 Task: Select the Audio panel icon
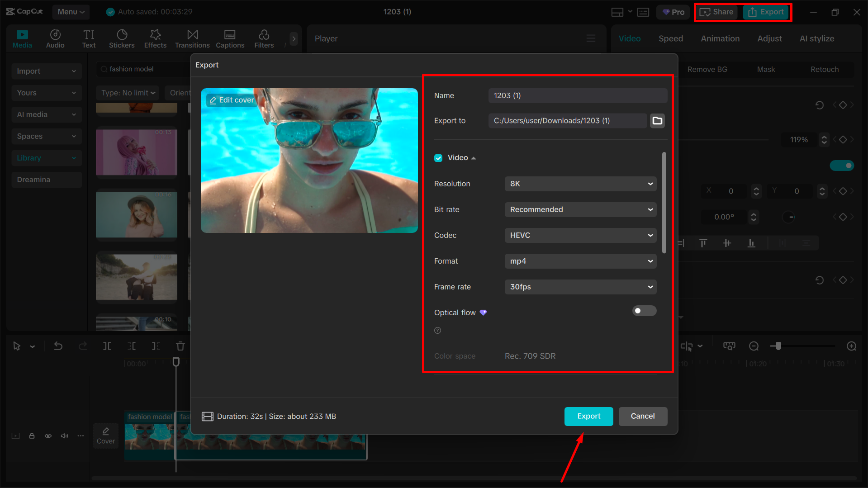click(x=55, y=38)
